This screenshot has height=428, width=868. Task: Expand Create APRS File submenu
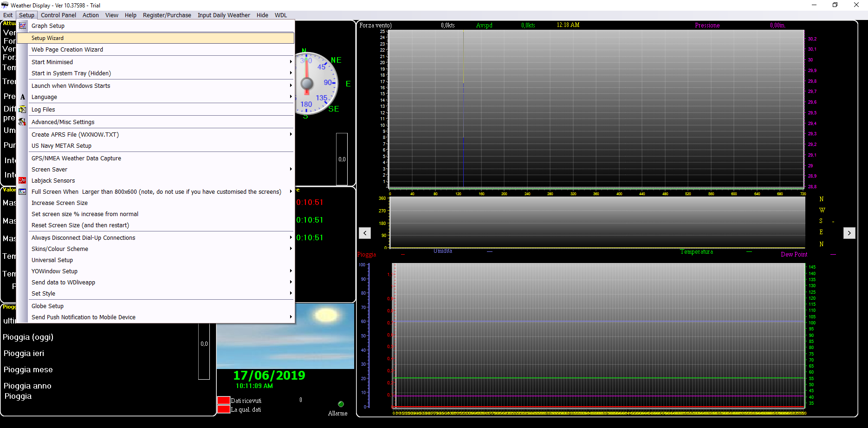point(291,134)
